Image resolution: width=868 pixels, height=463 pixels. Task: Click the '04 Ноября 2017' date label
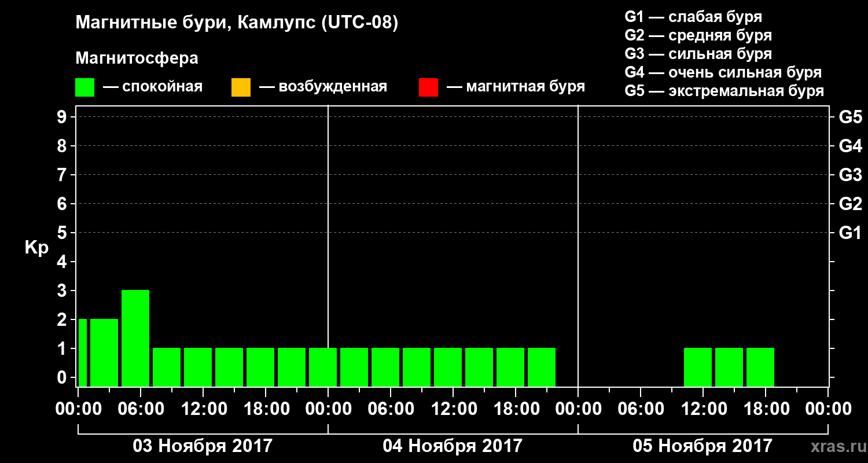tap(453, 446)
